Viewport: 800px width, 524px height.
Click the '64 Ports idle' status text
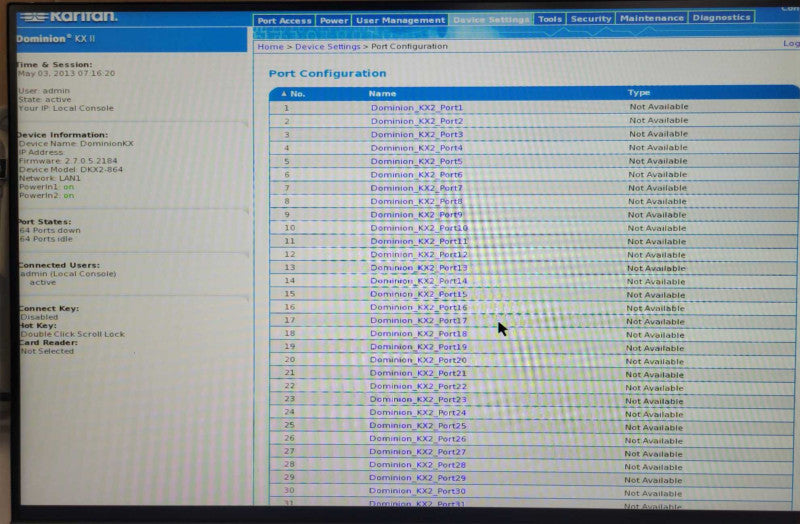point(46,239)
